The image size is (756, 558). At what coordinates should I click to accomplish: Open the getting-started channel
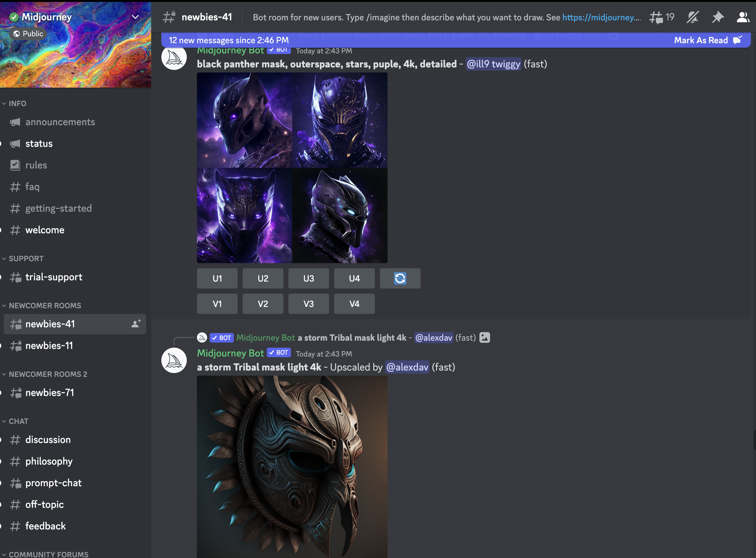click(75, 208)
